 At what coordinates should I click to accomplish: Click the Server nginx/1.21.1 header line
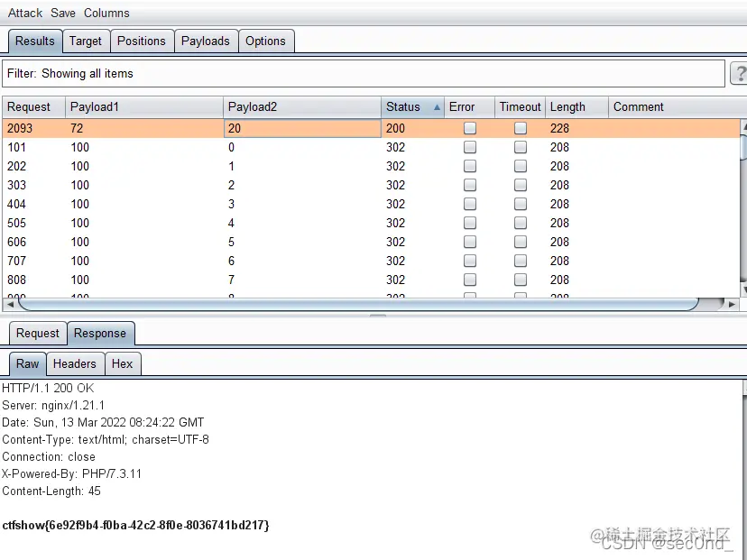tap(53, 405)
